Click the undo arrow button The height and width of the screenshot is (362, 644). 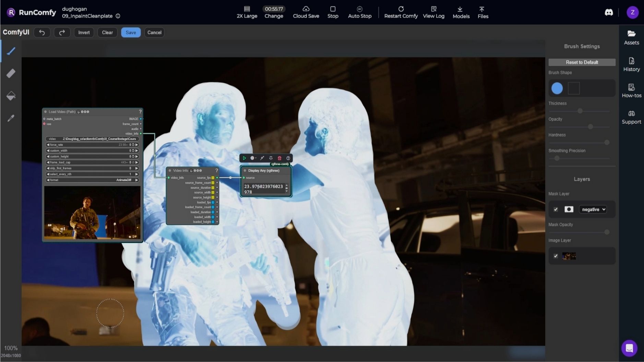pos(42,32)
